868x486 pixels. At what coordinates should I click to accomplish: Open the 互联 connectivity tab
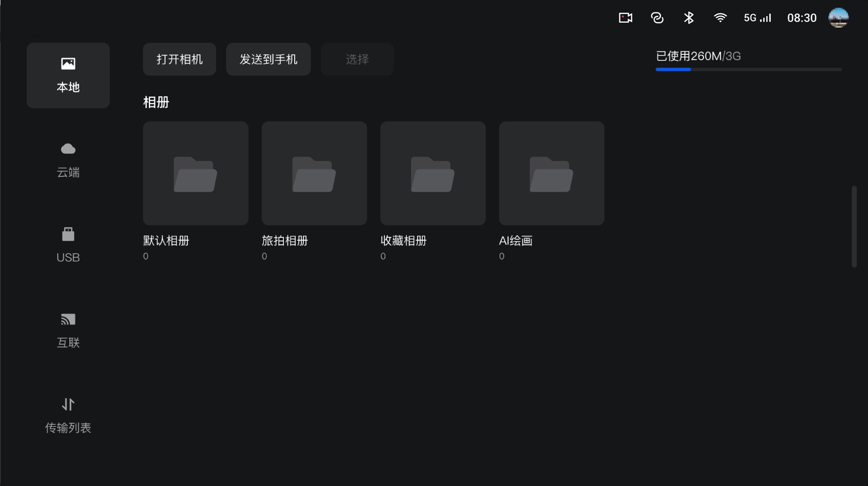tap(68, 330)
